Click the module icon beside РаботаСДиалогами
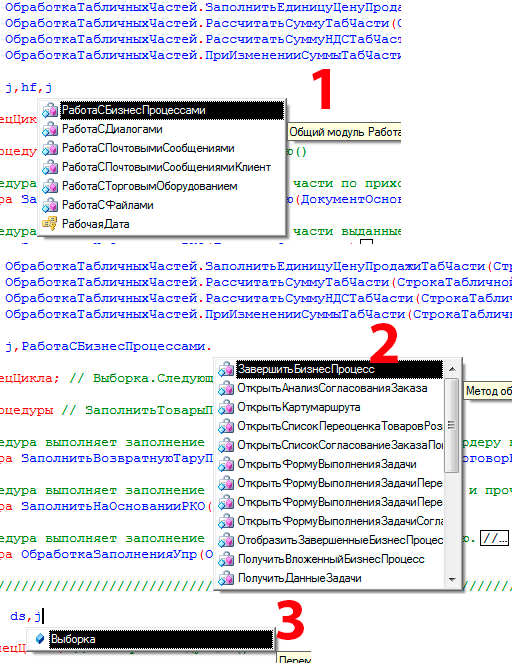 pyautogui.click(x=50, y=129)
